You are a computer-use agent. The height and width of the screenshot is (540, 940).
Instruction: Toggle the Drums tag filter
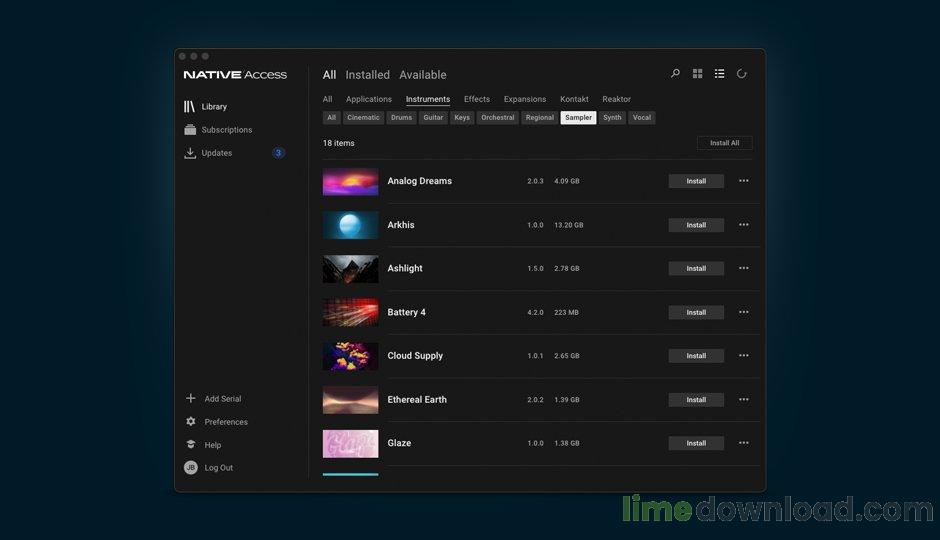pyautogui.click(x=402, y=117)
